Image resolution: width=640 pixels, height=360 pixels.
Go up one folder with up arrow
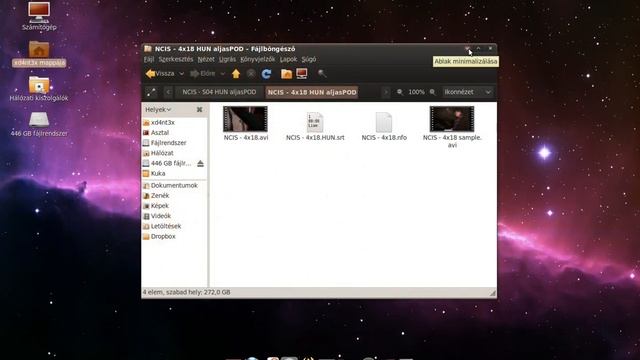[236, 74]
